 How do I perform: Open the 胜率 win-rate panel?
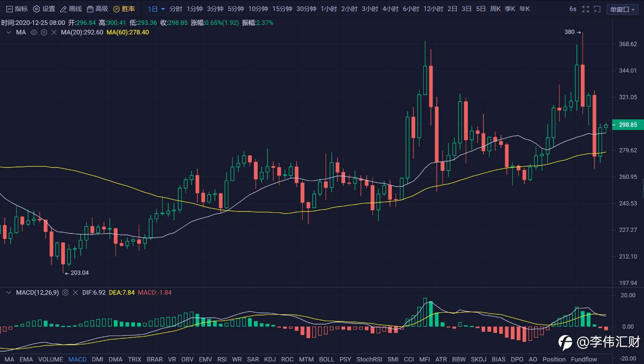coord(124,9)
